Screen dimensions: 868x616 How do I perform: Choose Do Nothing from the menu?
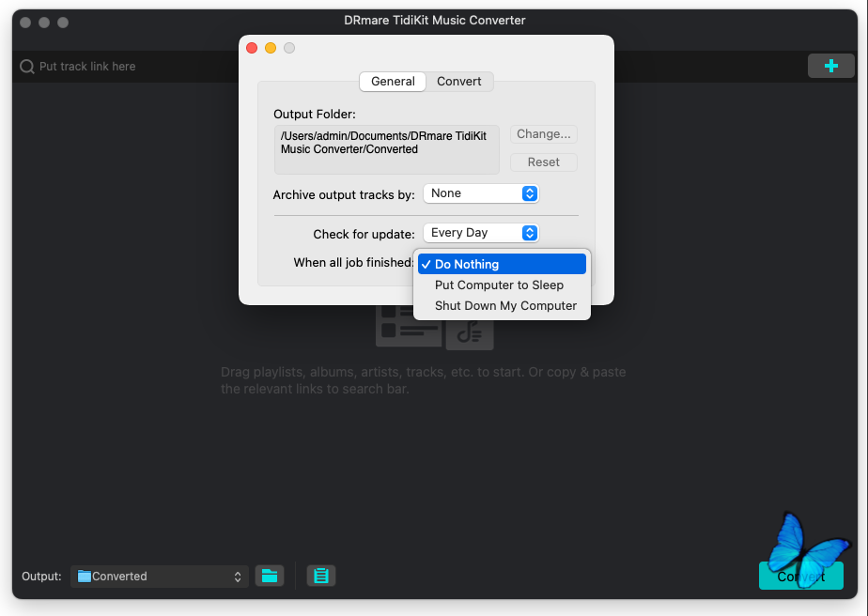[502, 264]
